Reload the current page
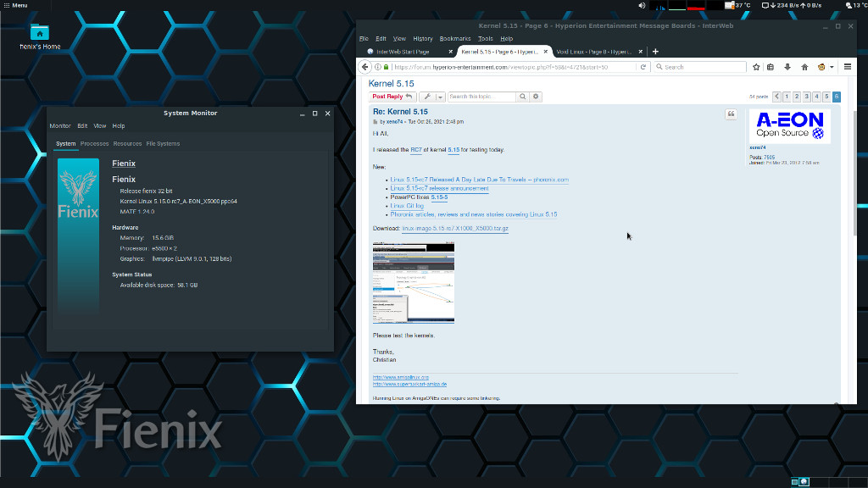 (x=643, y=67)
